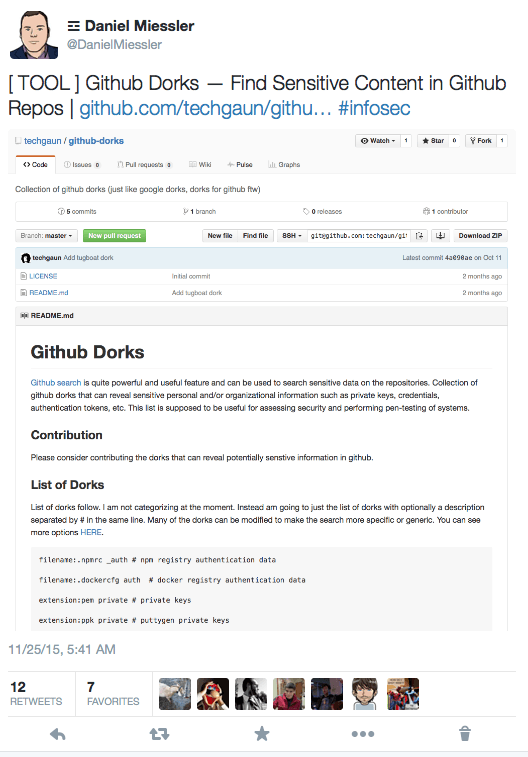This screenshot has height=757, width=528.
Task: Click the git clone URL field
Action: [360, 236]
